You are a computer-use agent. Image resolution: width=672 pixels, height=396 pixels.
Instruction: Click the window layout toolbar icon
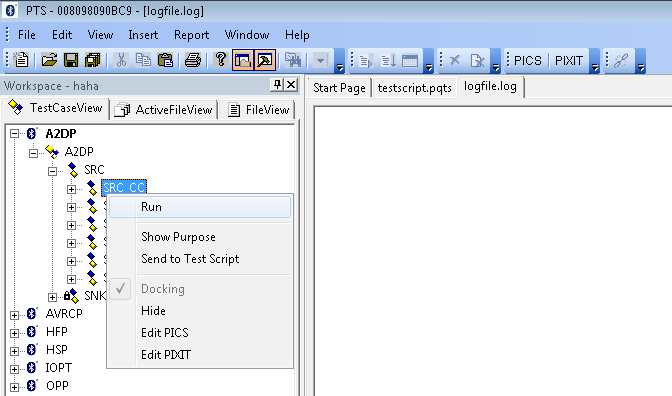410,61
